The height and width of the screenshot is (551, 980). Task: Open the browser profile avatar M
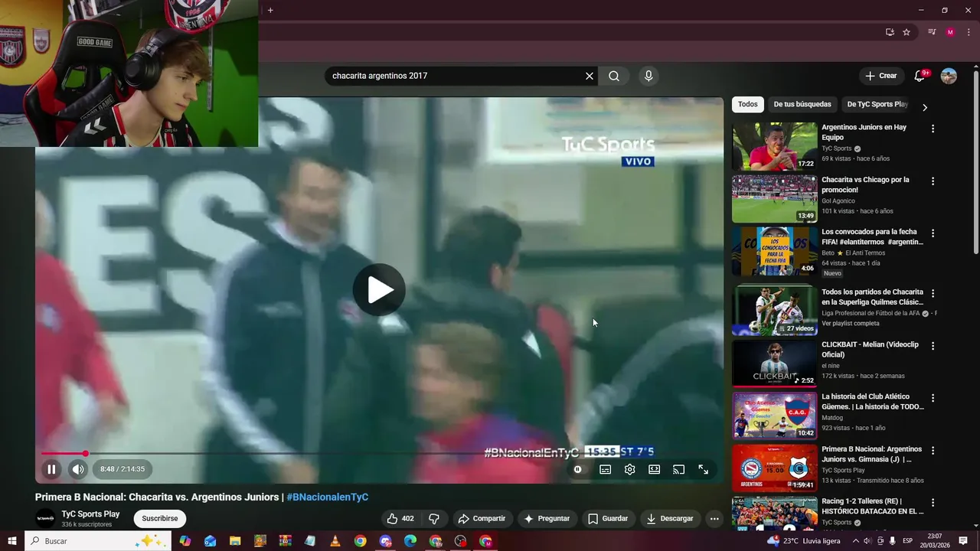[950, 32]
